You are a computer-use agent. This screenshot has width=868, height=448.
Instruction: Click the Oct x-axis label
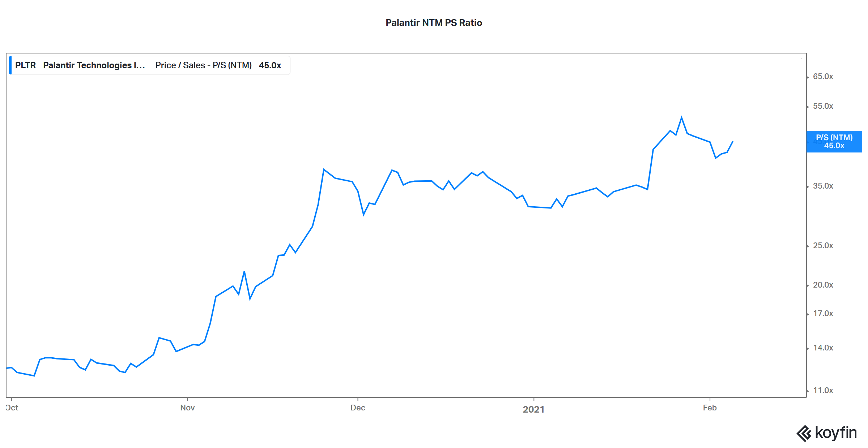[12, 408]
